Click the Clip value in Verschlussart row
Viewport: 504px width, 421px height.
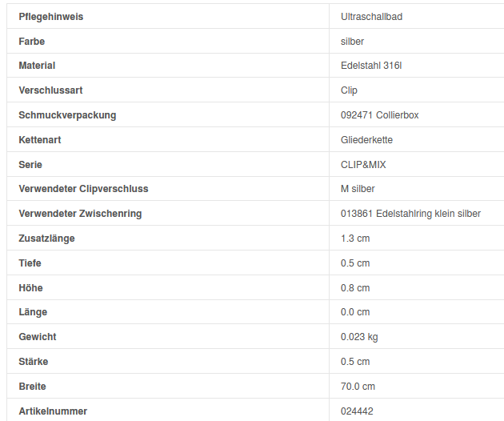tap(349, 90)
